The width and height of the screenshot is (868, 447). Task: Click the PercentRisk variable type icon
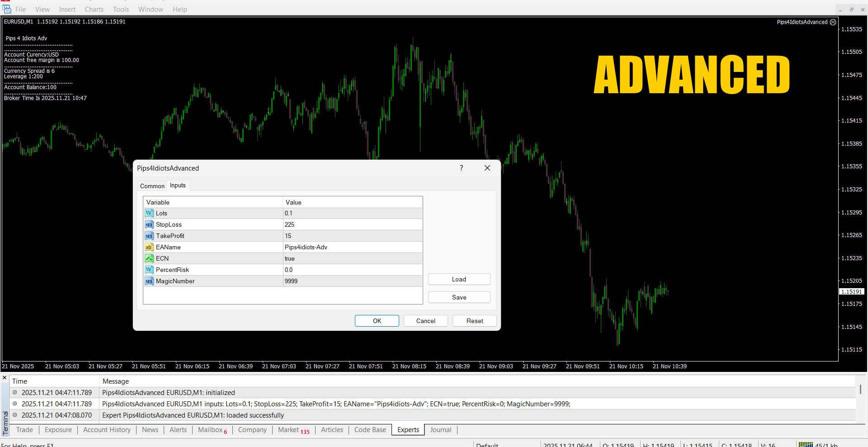149,270
